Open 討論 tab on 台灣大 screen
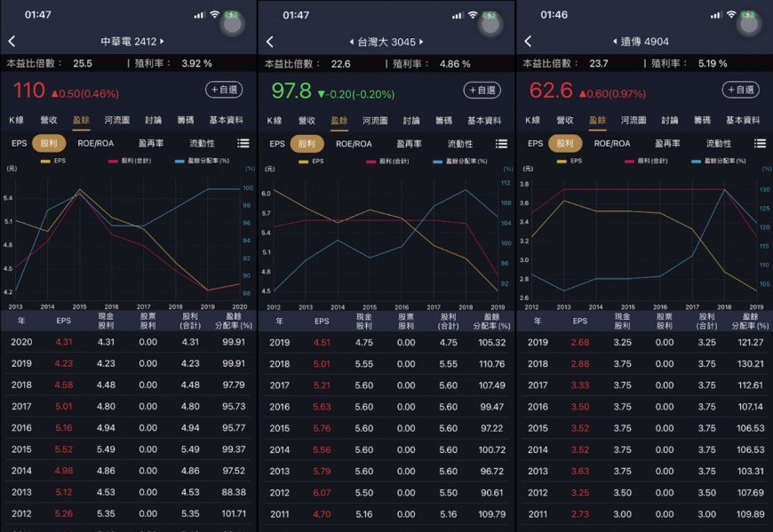Viewport: 773px width, 532px height. pyautogui.click(x=411, y=120)
